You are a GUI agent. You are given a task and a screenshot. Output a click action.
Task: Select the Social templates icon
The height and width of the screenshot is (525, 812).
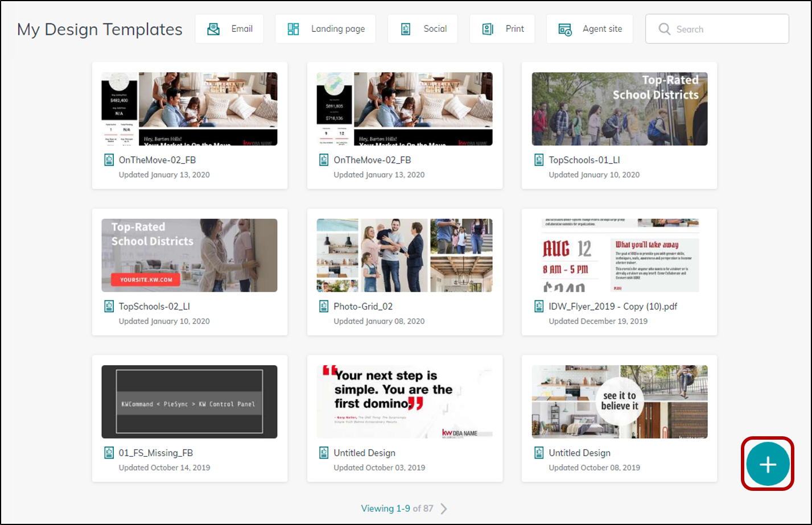(x=406, y=28)
